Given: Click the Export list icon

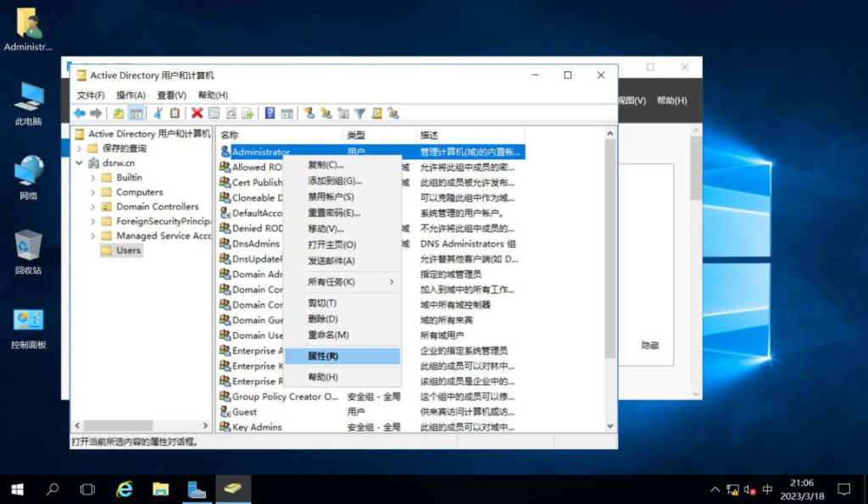Looking at the screenshot, I should tap(248, 114).
